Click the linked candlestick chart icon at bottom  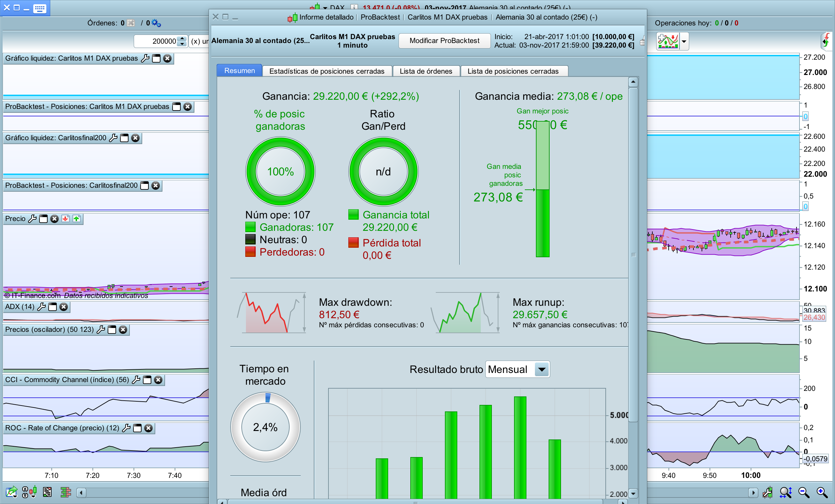point(29,492)
